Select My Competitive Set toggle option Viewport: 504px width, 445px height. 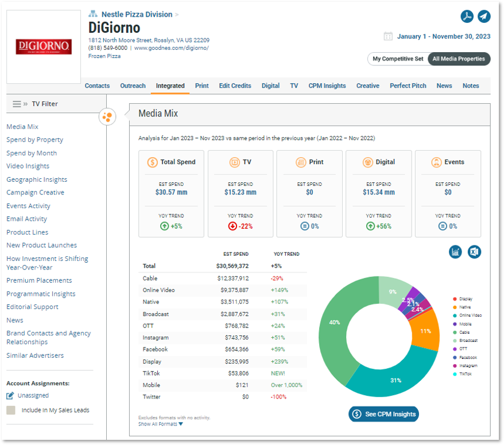(398, 58)
